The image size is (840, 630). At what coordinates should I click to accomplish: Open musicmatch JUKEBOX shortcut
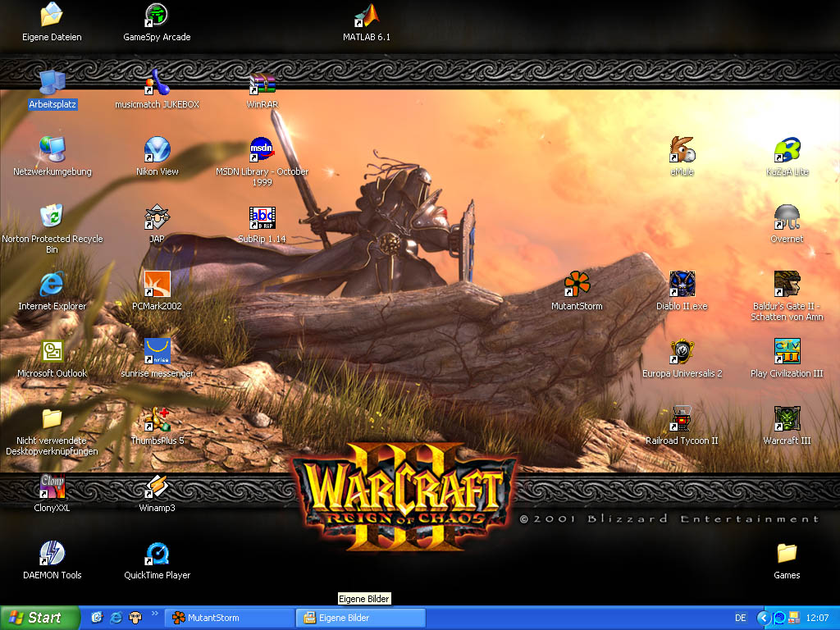[x=157, y=83]
